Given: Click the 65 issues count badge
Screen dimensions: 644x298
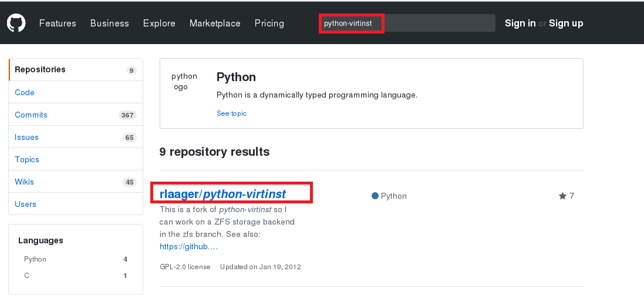Looking at the screenshot, I should (x=129, y=138).
